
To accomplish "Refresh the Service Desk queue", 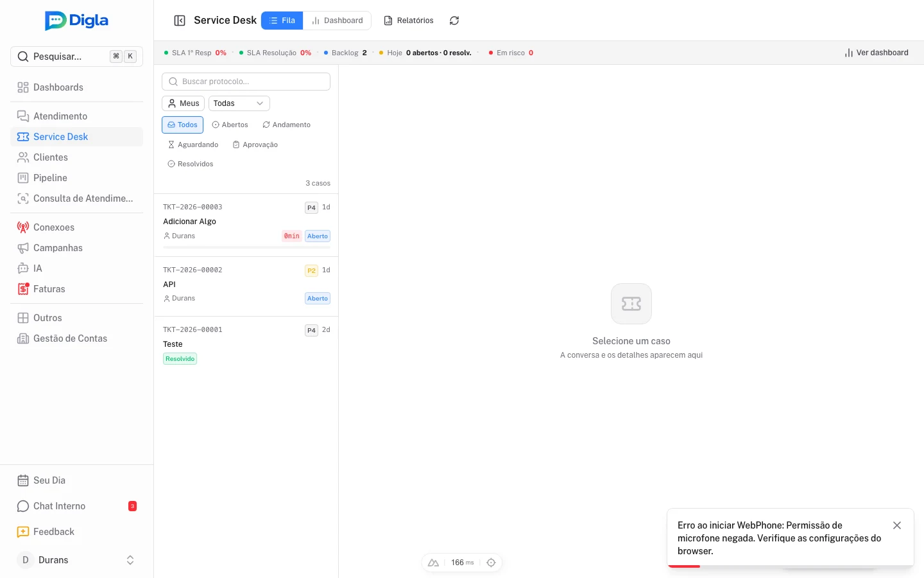I will click(454, 21).
